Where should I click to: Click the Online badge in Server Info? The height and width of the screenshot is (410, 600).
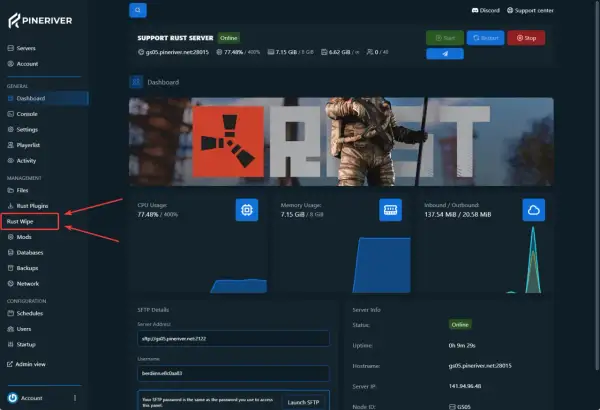click(460, 325)
